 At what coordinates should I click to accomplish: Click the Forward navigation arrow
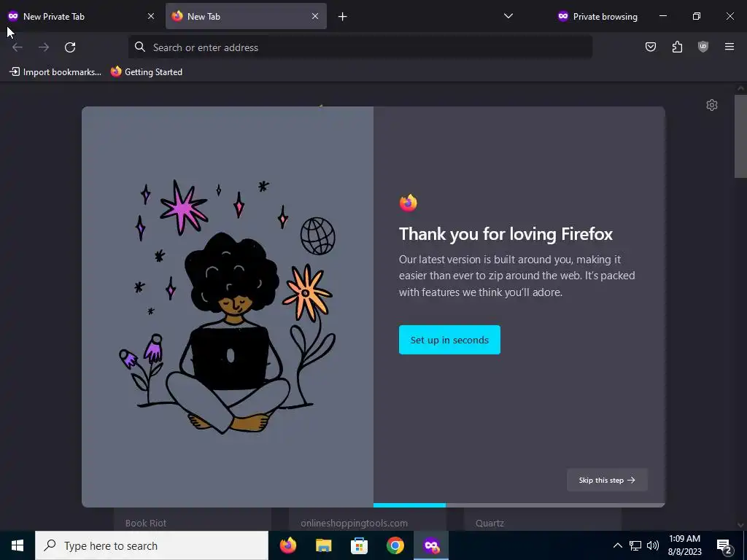pyautogui.click(x=44, y=47)
